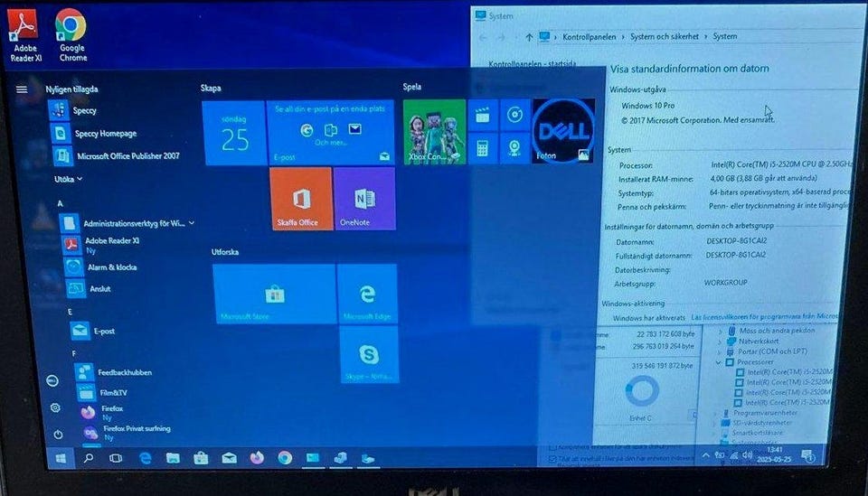Tick Komprimera enheten checkbox in disk window

tap(552, 447)
